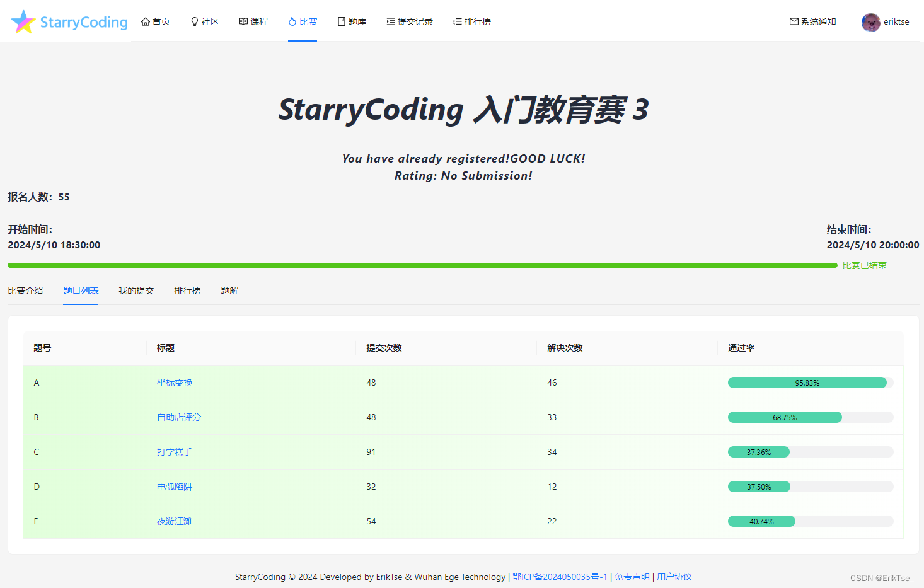Open problem 自助店评分
924x588 pixels.
pyautogui.click(x=179, y=417)
